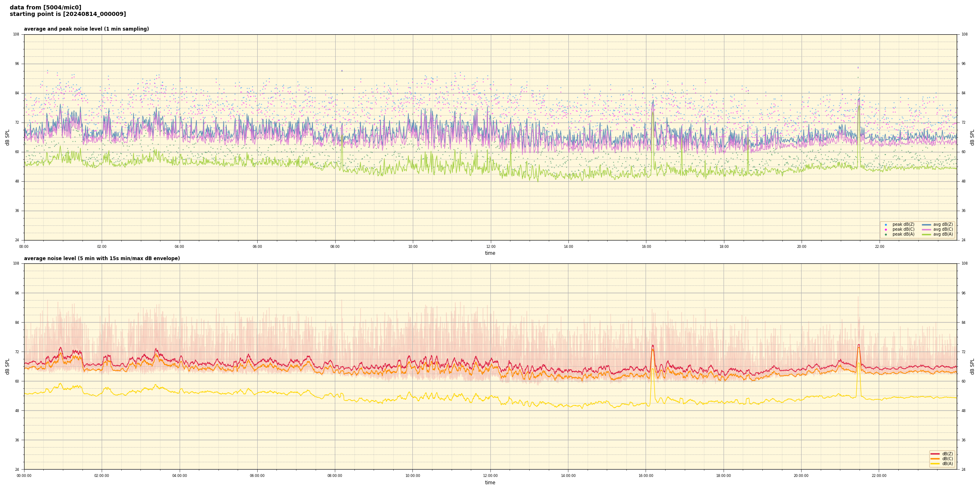Click the 'data from [5004/mic0]' header text
Image resolution: width=980 pixels, height=490 pixels.
coord(45,7)
